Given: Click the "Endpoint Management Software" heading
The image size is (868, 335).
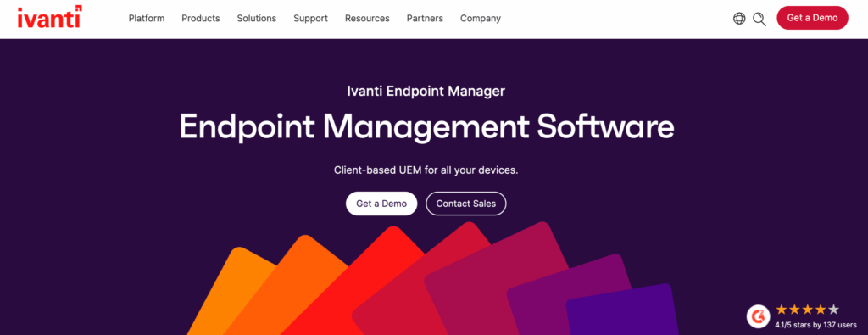Looking at the screenshot, I should [x=427, y=127].
